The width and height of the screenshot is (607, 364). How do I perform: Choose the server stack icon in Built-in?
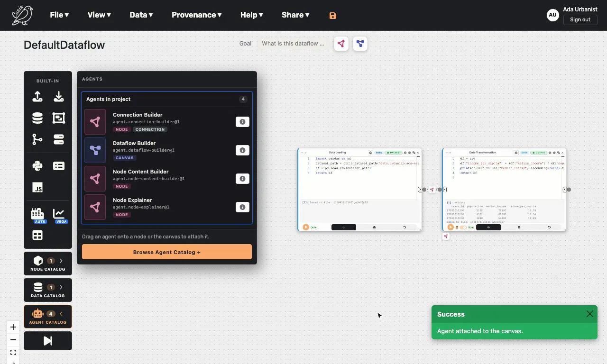point(59,139)
